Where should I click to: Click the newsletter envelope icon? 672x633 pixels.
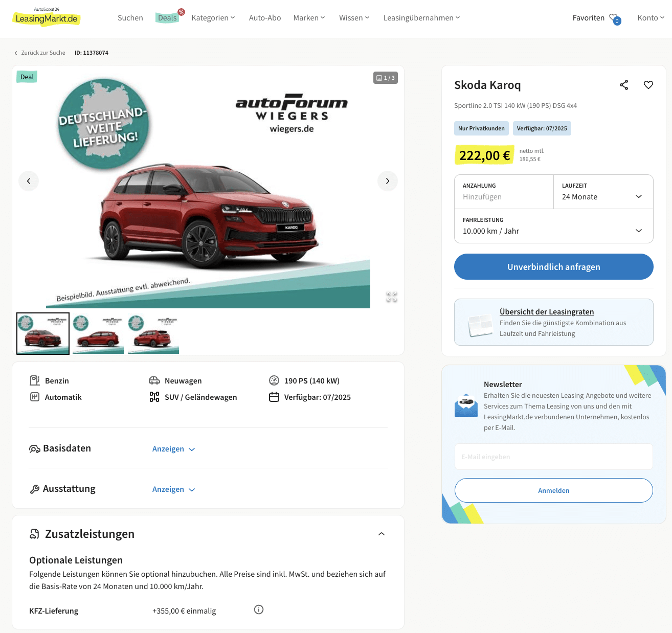tap(466, 405)
